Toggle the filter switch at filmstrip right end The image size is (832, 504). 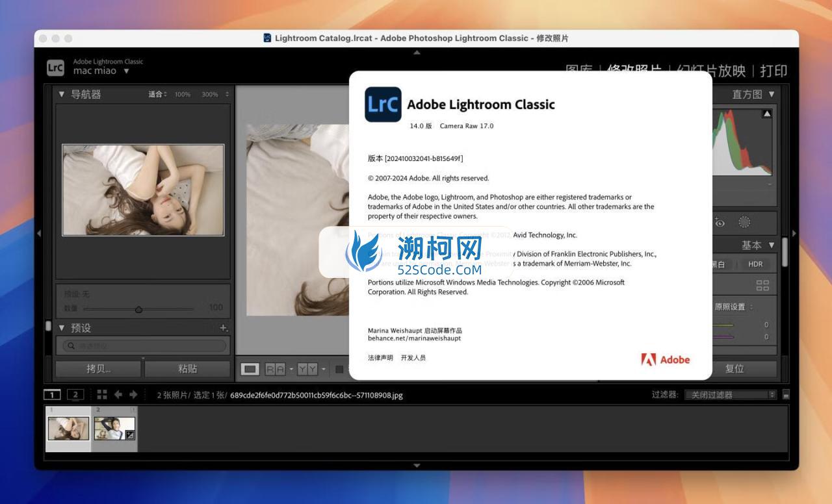[786, 394]
